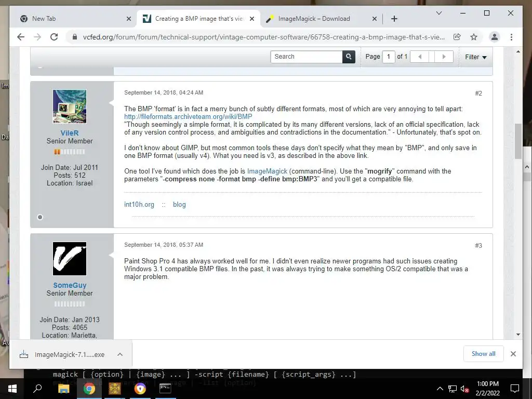This screenshot has height=399, width=532.
Task: Show all downloads
Action: click(484, 354)
